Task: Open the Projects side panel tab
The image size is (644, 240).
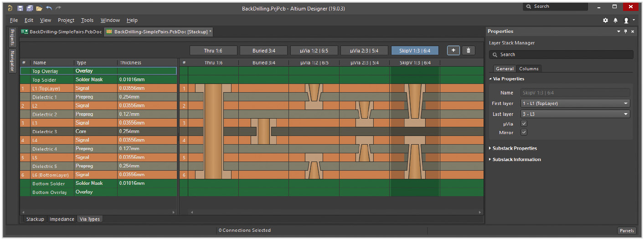Action: (x=12, y=38)
